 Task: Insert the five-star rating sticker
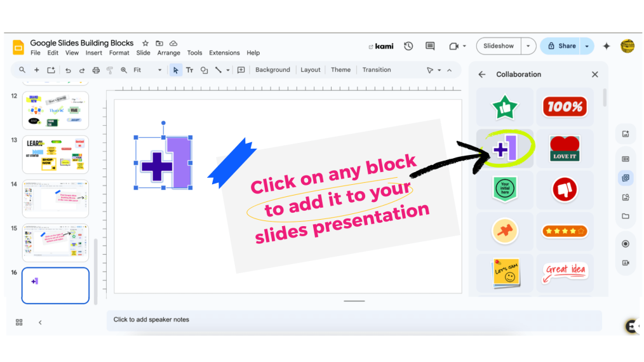565,231
